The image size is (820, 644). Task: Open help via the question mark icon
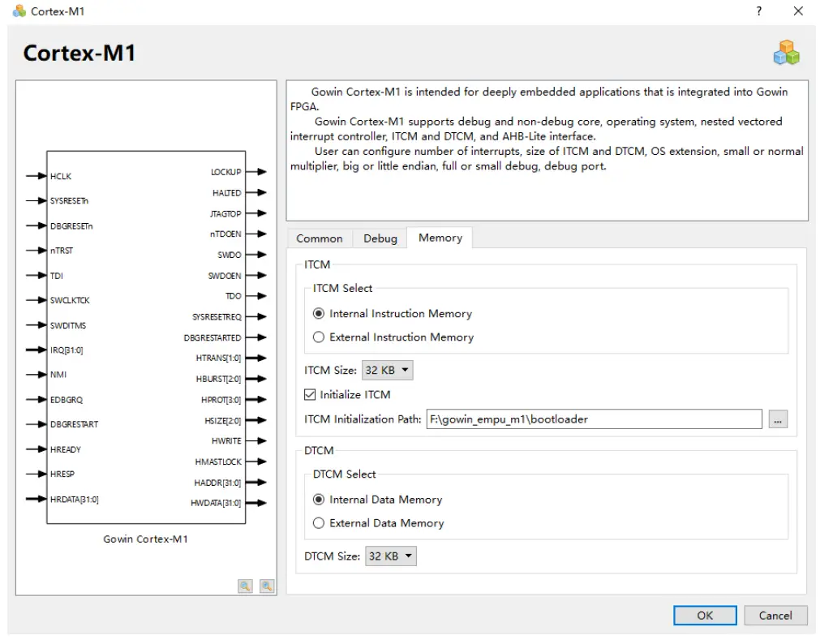[758, 11]
